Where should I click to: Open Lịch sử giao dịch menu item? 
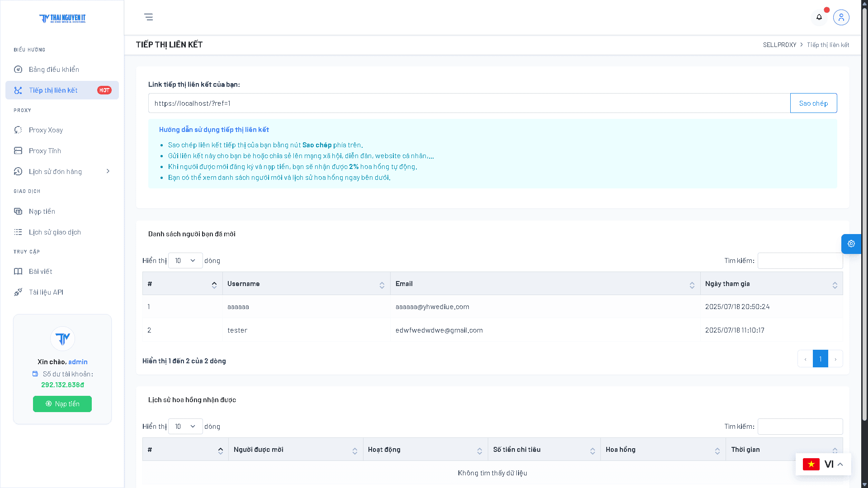pyautogui.click(x=62, y=232)
